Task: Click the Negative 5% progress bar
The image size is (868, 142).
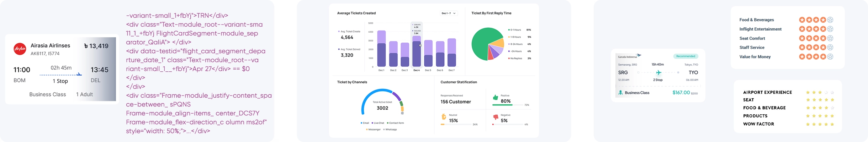Action: click(x=508, y=125)
